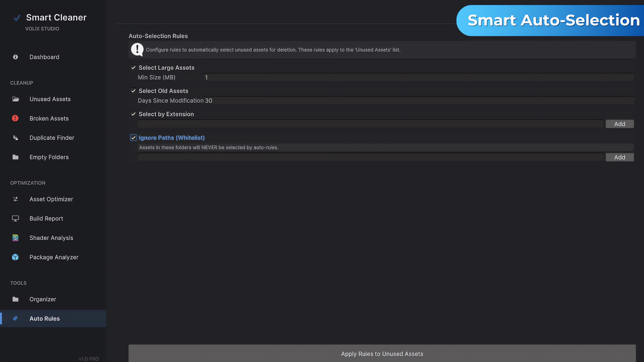
Task: Click the Asset Optimizer icon
Action: click(14, 199)
